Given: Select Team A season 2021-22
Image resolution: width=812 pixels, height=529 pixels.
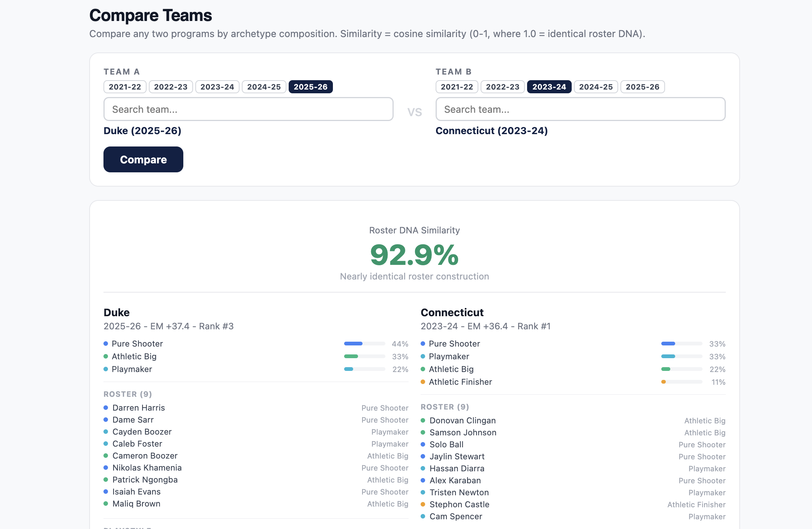Looking at the screenshot, I should click(x=125, y=87).
